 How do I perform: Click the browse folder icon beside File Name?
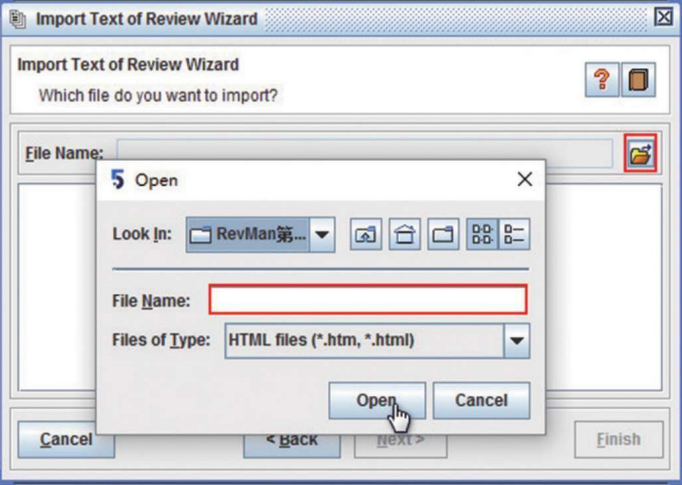(x=640, y=153)
